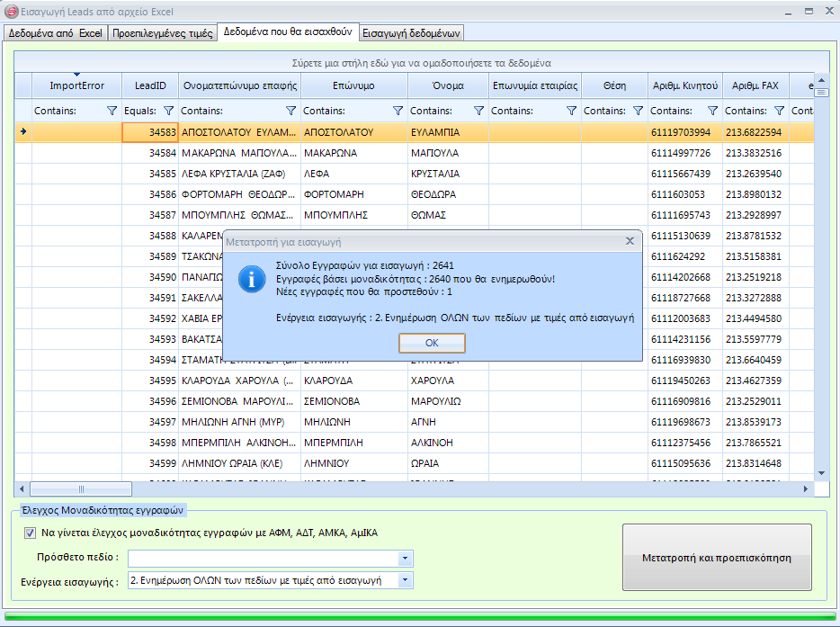840x627 pixels.
Task: Close the Μετατροπή για εισαγωγή dialog
Action: click(x=630, y=241)
